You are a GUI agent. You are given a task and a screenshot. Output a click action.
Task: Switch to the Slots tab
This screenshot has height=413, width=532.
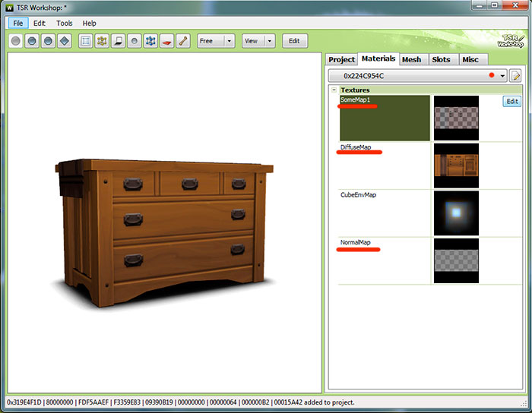pos(441,59)
